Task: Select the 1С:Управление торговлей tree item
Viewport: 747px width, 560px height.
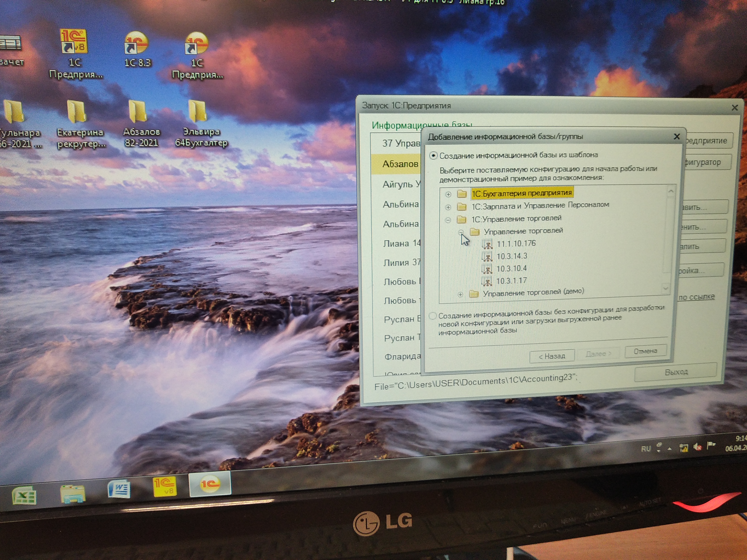Action: pos(516,219)
